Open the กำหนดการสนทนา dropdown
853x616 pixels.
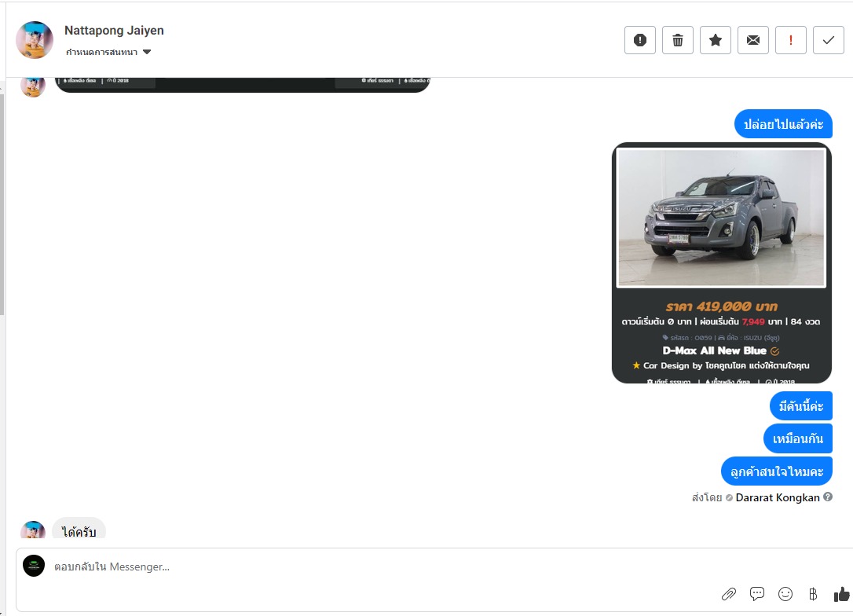[108, 52]
